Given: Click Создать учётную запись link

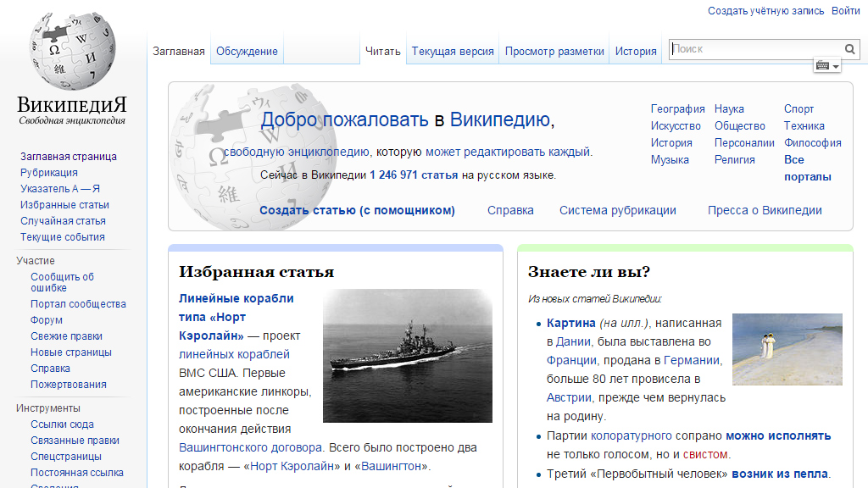Looking at the screenshot, I should tap(765, 11).
